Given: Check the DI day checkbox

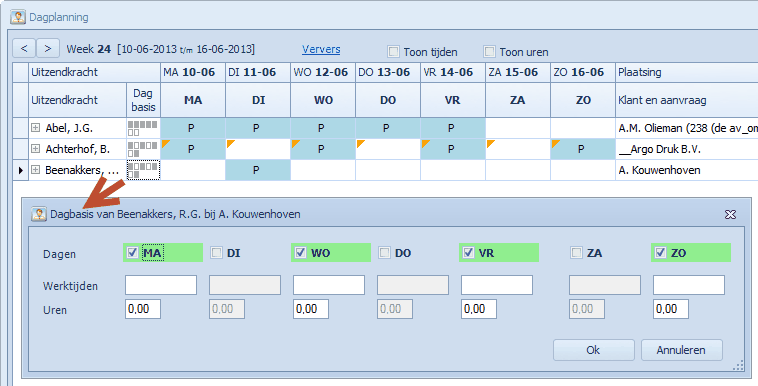Looking at the screenshot, I should (x=216, y=252).
